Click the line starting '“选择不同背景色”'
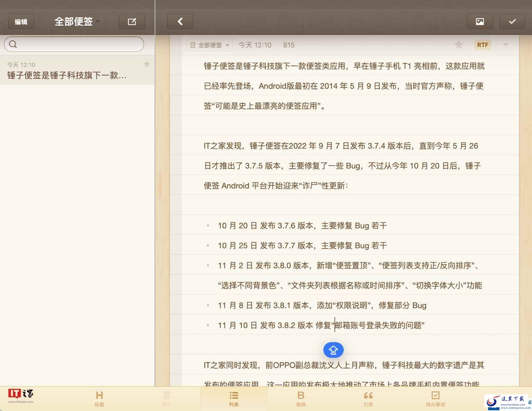Viewport: 532px width, 411px height. (x=350, y=285)
